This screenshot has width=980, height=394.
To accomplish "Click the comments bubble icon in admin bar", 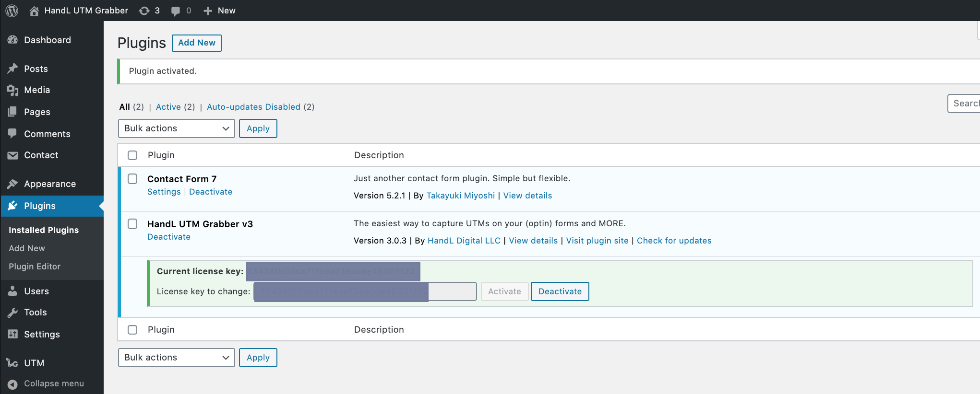I will [176, 11].
